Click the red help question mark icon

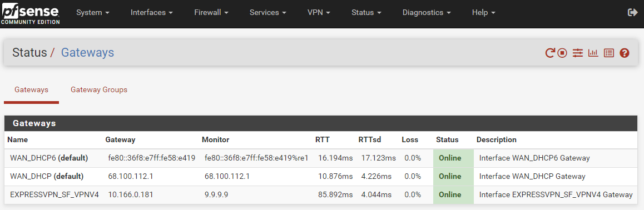coord(625,53)
